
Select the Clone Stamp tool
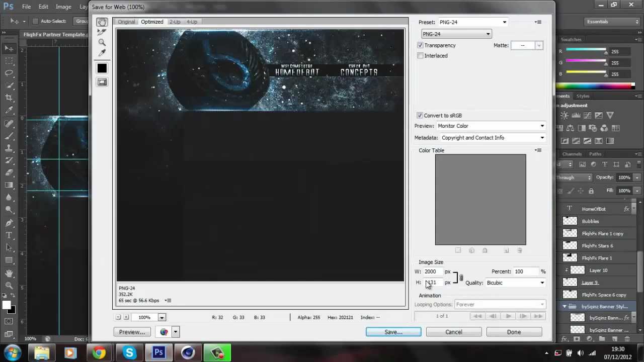[x=9, y=148]
